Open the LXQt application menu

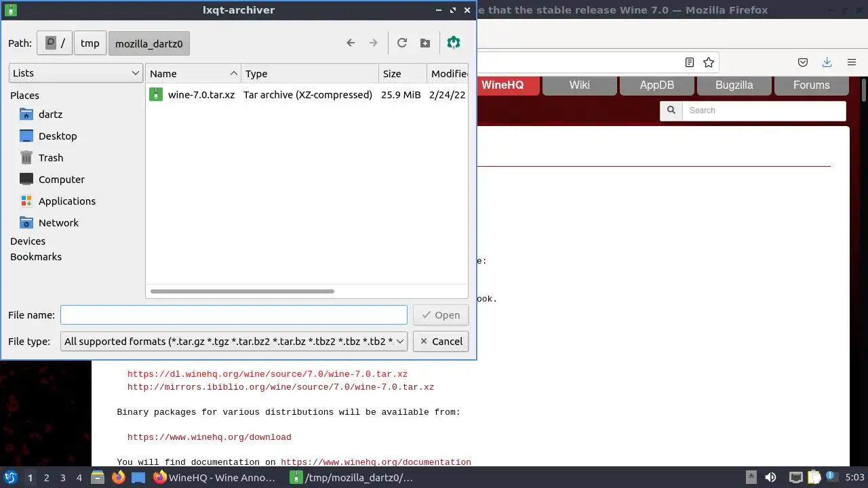tap(11, 478)
